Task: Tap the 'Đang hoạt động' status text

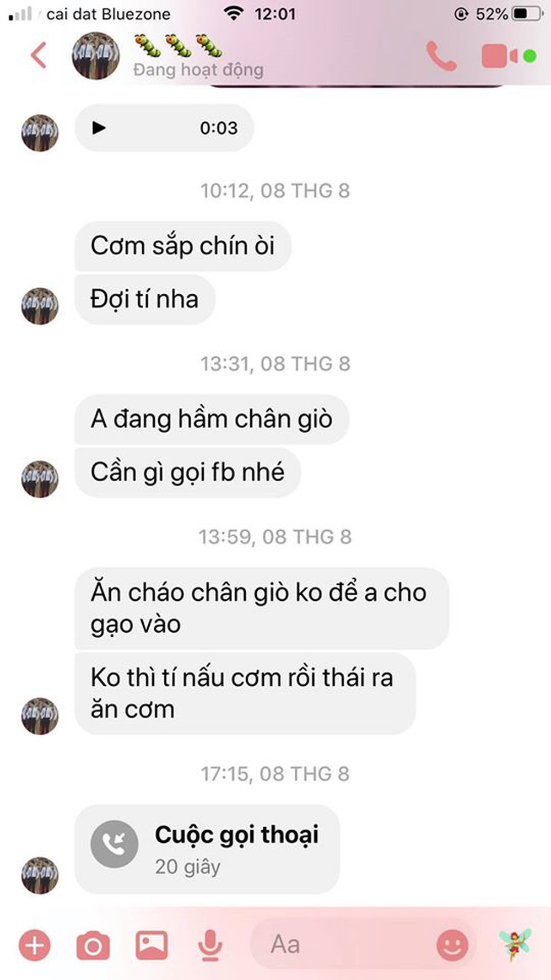Action: click(198, 70)
